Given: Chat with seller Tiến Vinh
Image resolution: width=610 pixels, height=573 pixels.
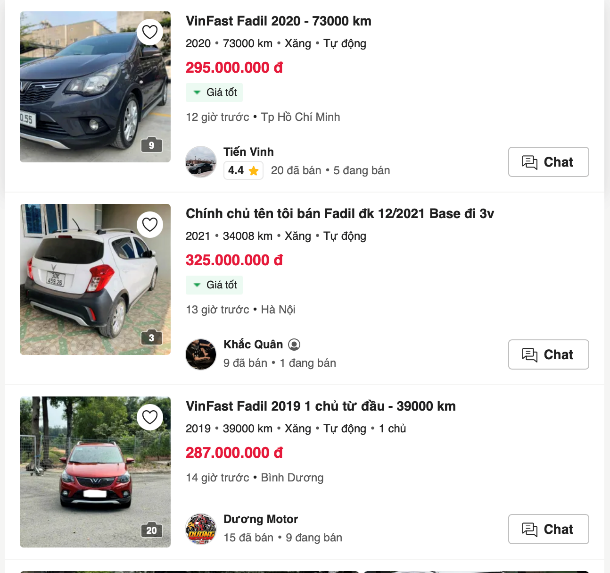Looking at the screenshot, I should 548,162.
